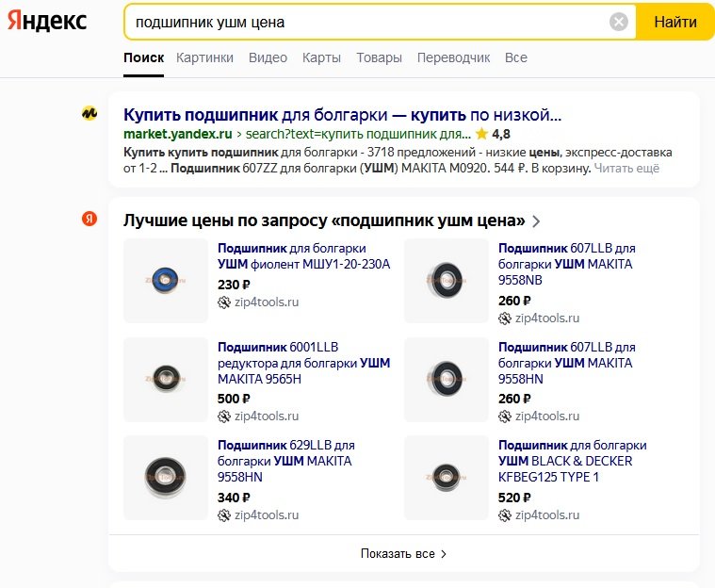Image resolution: width=715 pixels, height=588 pixels.
Task: Clear the search query with the X icon
Action: (618, 22)
